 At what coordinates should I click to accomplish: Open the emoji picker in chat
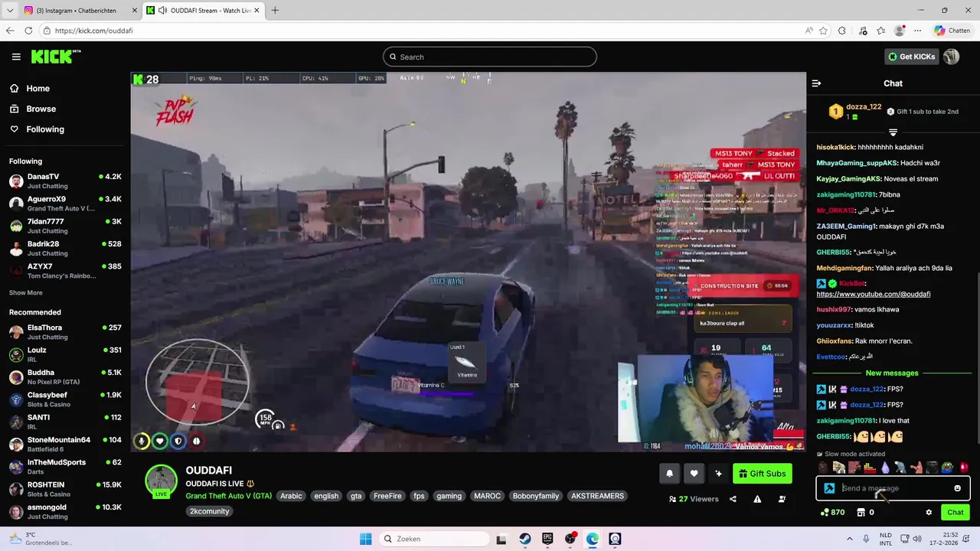click(957, 488)
